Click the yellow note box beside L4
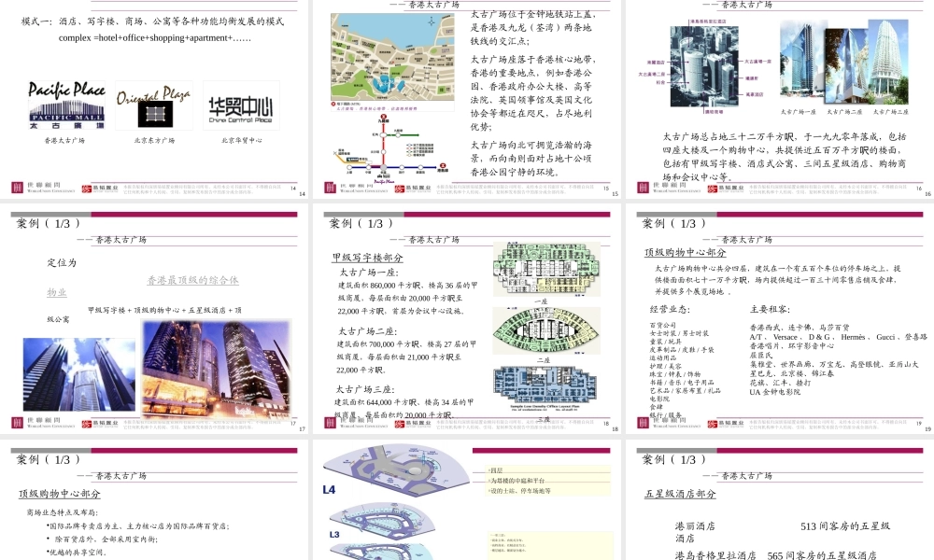 click(548, 481)
